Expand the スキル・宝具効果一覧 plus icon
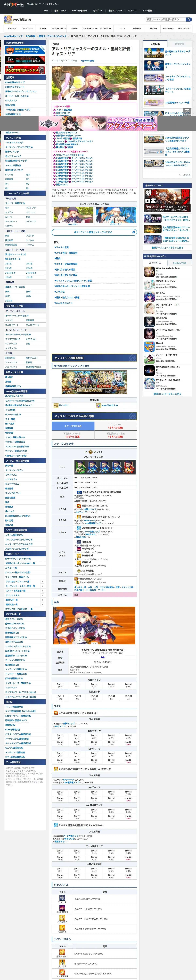This screenshot has width=196, height=980. [42, 591]
